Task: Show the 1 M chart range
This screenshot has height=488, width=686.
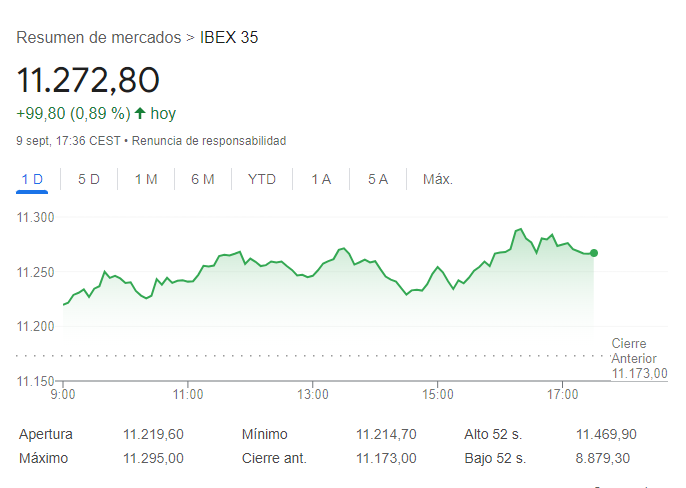Action: click(146, 179)
